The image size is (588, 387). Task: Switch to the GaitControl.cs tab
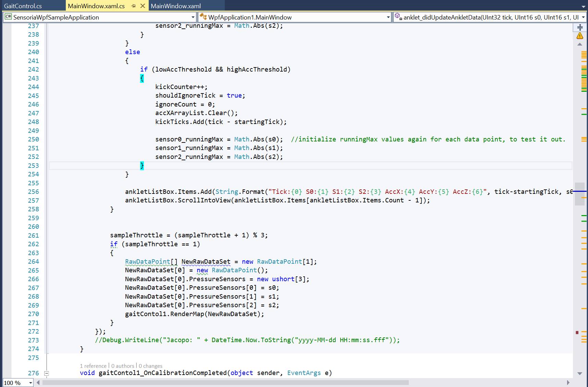click(x=23, y=6)
